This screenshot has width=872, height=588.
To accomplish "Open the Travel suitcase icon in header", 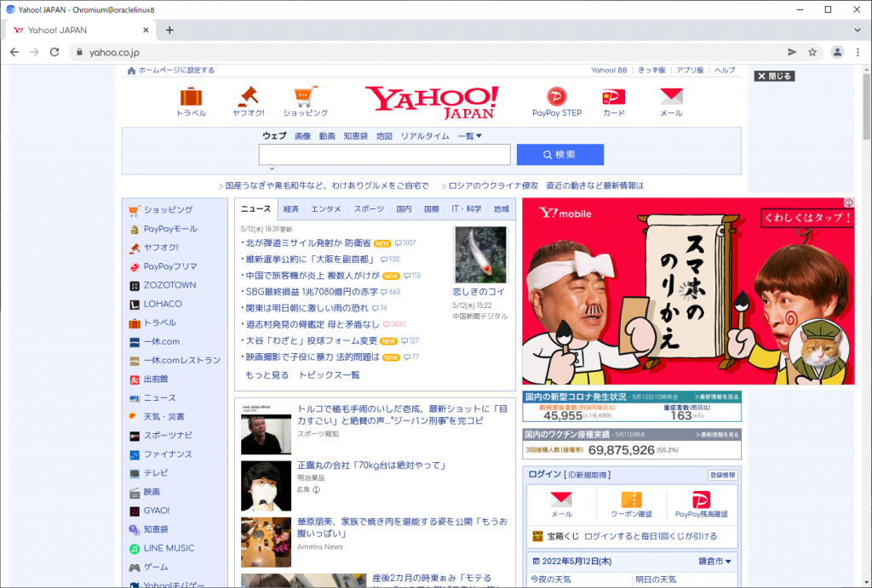I will coord(191,97).
